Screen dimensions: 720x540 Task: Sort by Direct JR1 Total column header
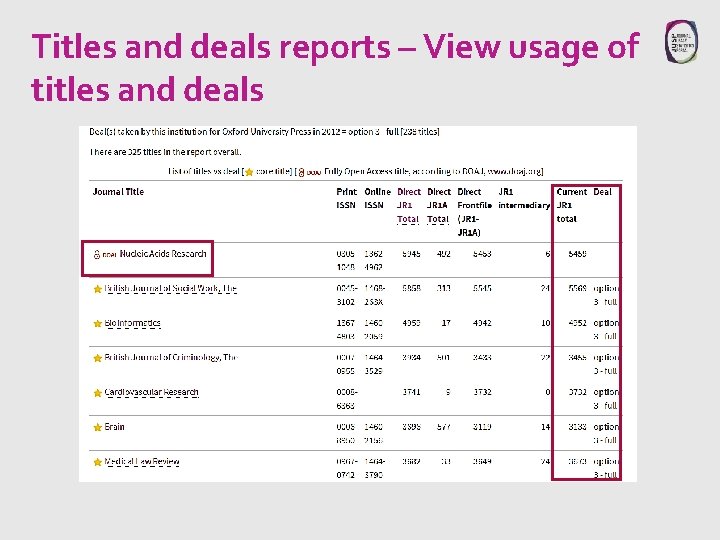pyautogui.click(x=409, y=205)
